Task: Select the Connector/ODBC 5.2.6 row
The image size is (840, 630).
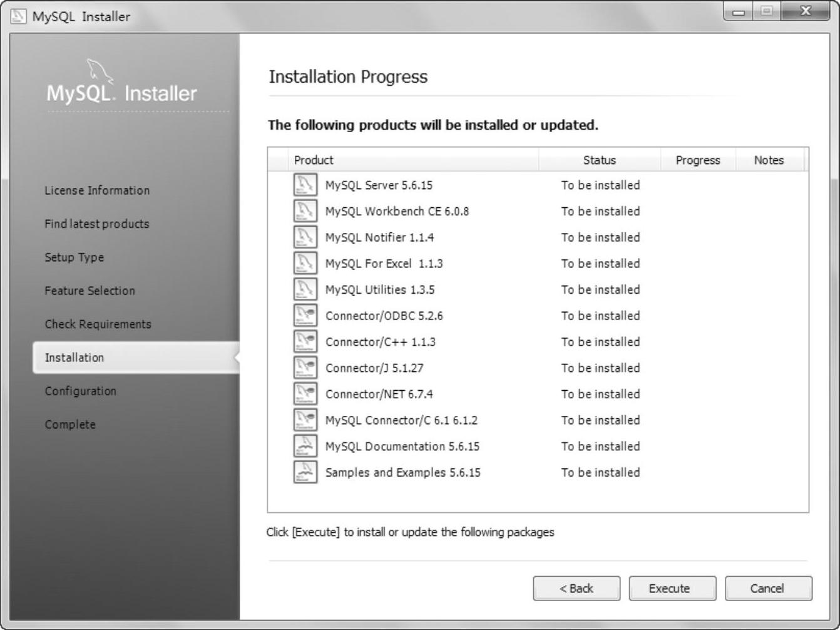Action: tap(538, 316)
